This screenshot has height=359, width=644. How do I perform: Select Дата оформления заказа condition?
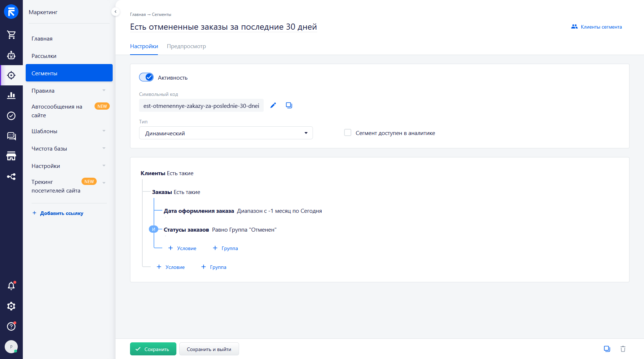[x=243, y=211]
